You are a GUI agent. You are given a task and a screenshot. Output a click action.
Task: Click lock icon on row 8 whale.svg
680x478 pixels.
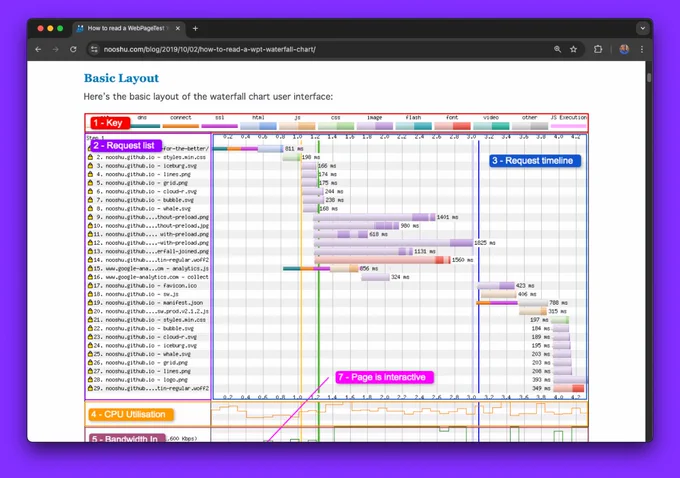click(x=90, y=208)
